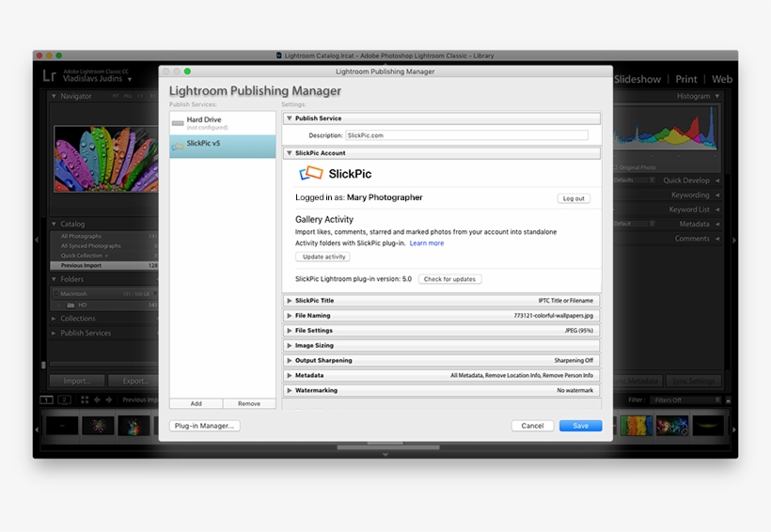Screen dimensions: 771x532
Task: Expand the Metadata panel in Lightroom
Action: point(717,225)
